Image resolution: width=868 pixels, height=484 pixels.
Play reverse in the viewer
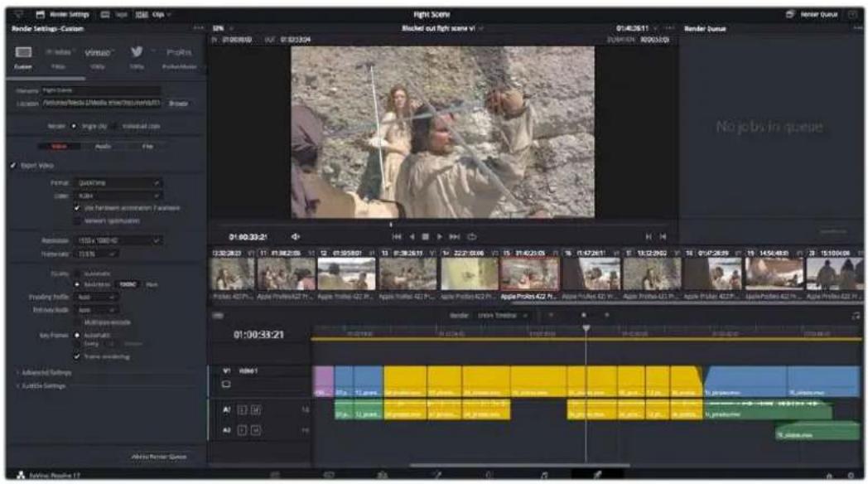(x=412, y=236)
